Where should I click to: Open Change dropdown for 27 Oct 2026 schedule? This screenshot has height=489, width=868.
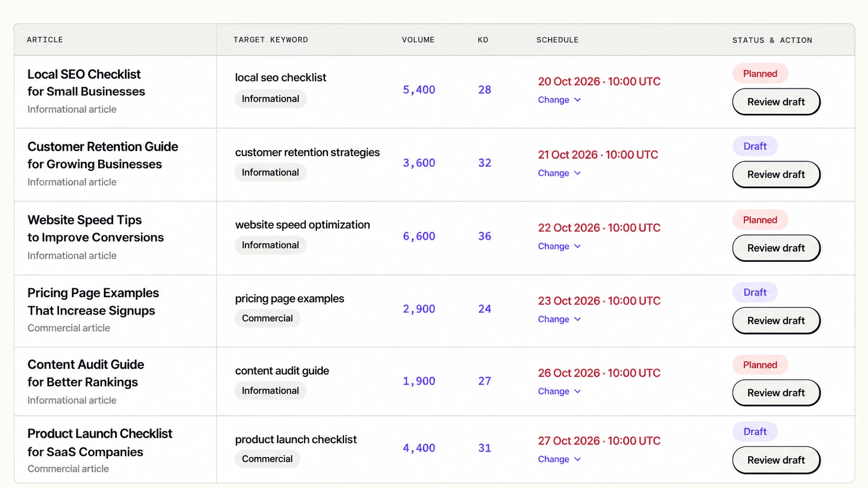click(x=559, y=459)
